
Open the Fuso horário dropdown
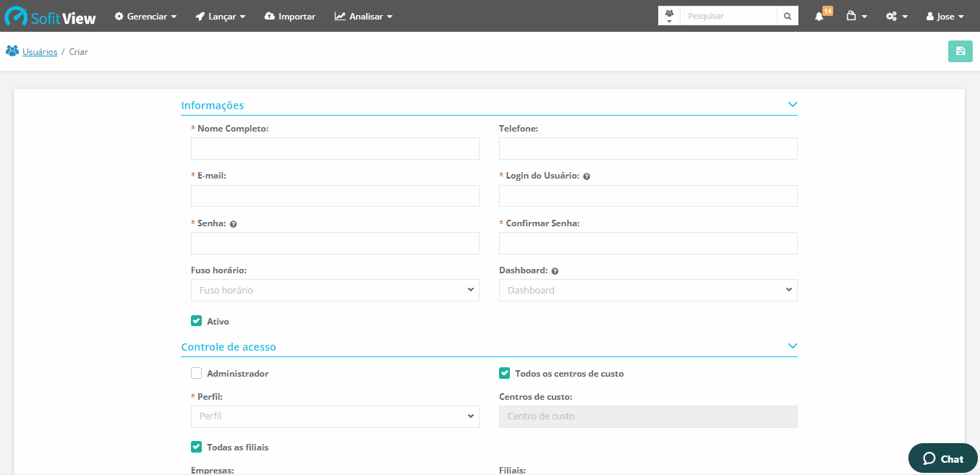click(x=335, y=290)
